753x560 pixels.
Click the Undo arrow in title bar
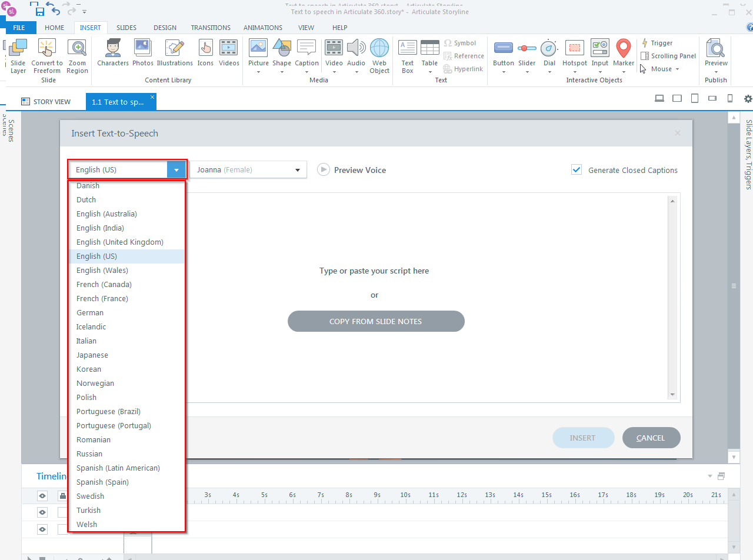coord(56,11)
